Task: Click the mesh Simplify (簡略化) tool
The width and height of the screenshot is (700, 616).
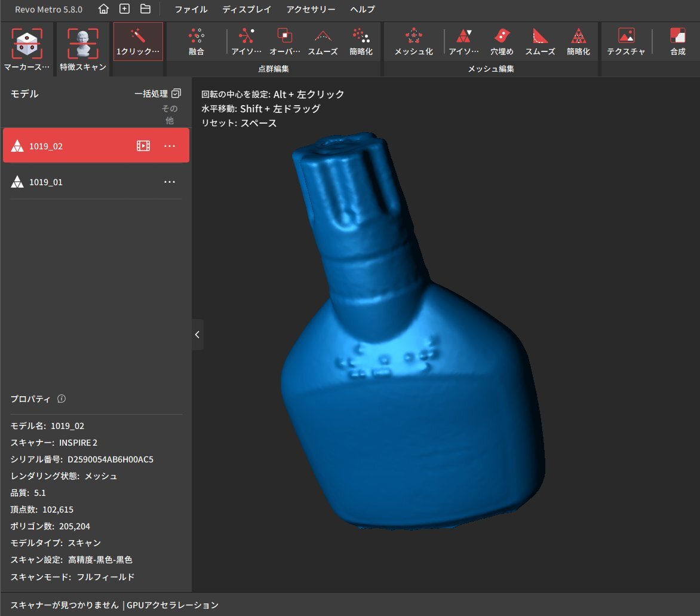Action: [x=578, y=42]
